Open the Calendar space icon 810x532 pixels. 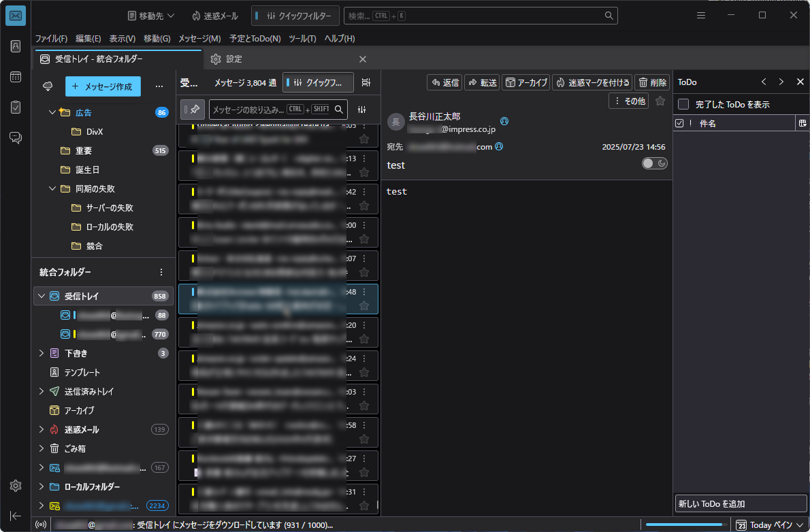click(16, 77)
